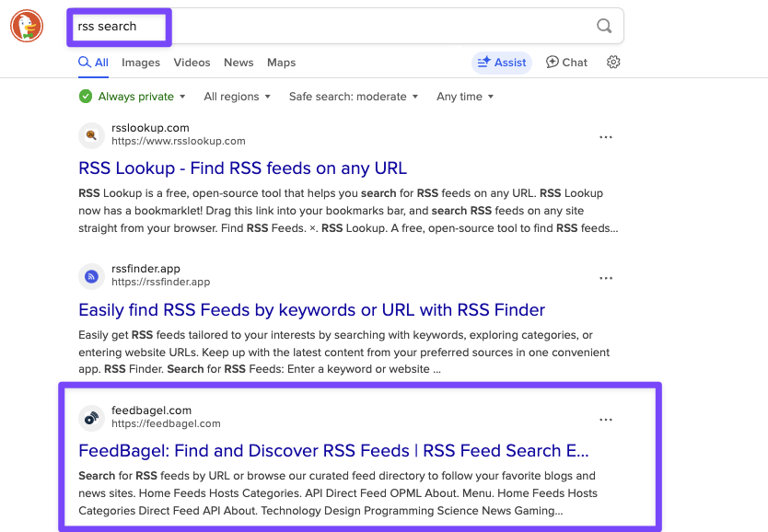Switch to the Videos tab

tap(192, 63)
